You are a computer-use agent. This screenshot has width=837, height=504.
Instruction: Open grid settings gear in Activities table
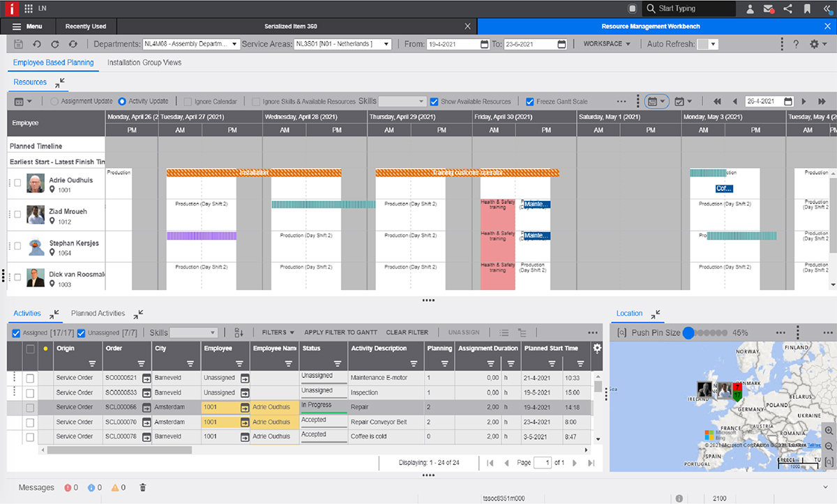pyautogui.click(x=597, y=348)
